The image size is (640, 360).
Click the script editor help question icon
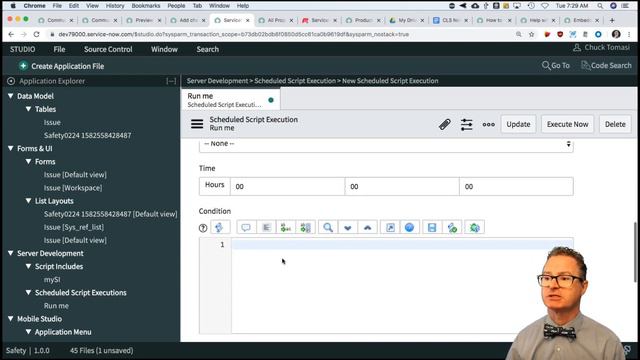click(x=203, y=228)
